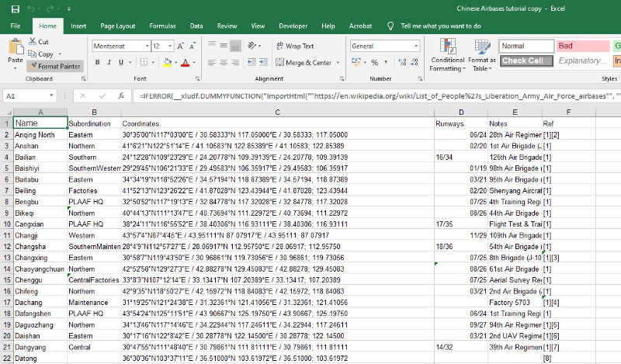Activate the Format Painter

tap(55, 66)
